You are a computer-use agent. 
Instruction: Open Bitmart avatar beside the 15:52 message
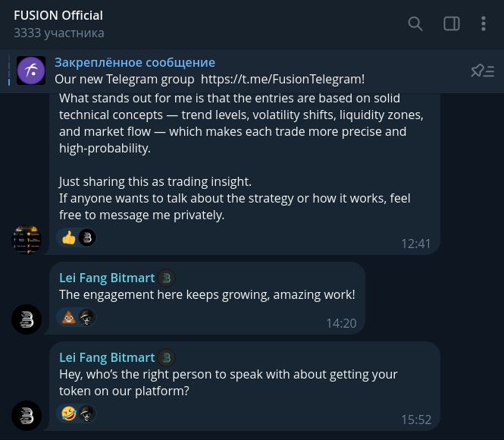27,414
